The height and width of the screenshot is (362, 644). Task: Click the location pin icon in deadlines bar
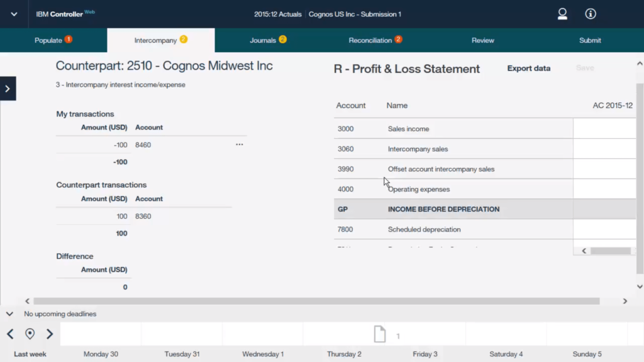29,334
